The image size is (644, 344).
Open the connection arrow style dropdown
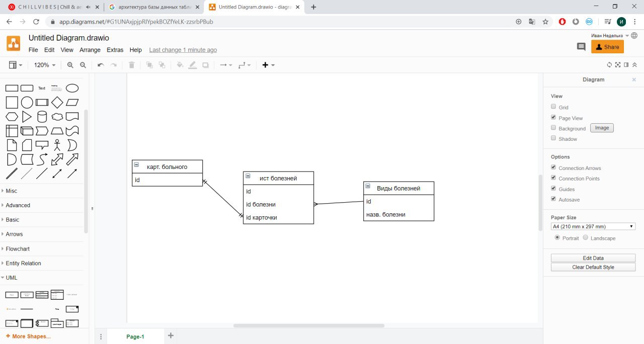coord(226,65)
